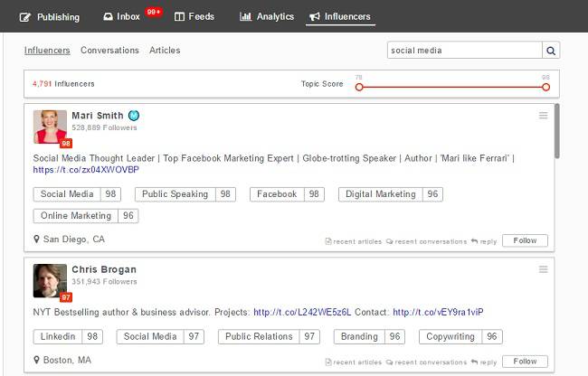Open Mari Smith's profile photo
The image size is (588, 376).
[50, 127]
